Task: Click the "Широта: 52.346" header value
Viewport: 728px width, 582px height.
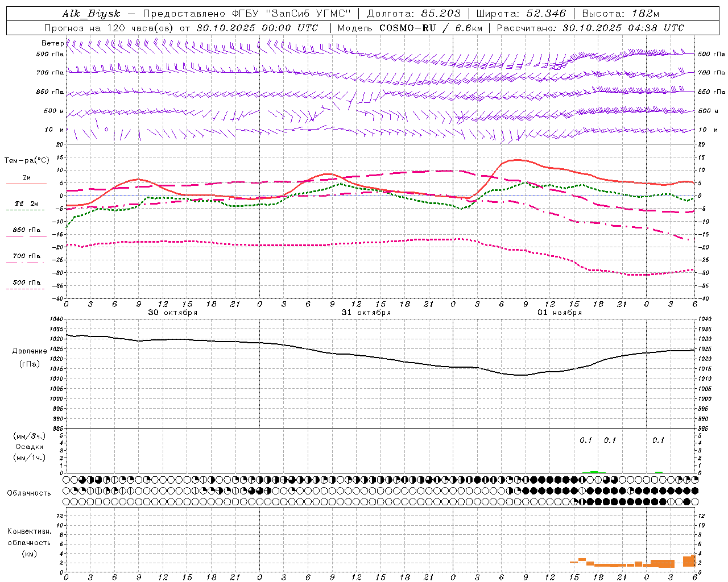Action: [522, 14]
